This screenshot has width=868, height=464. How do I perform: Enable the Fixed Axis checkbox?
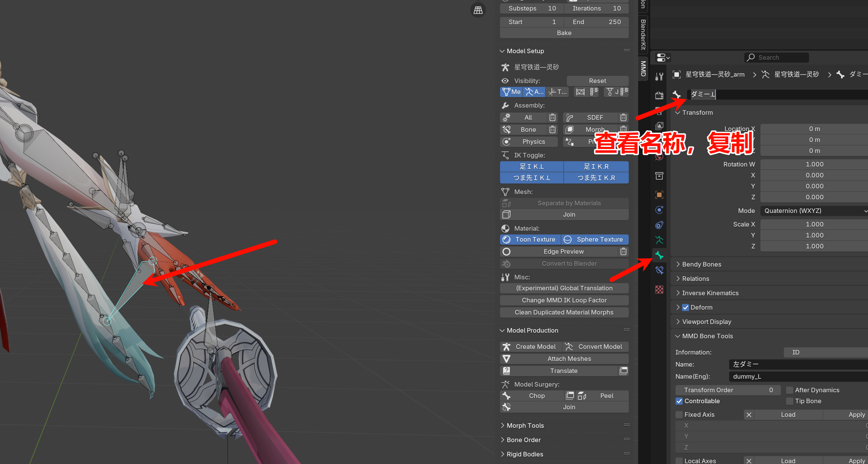tap(679, 415)
